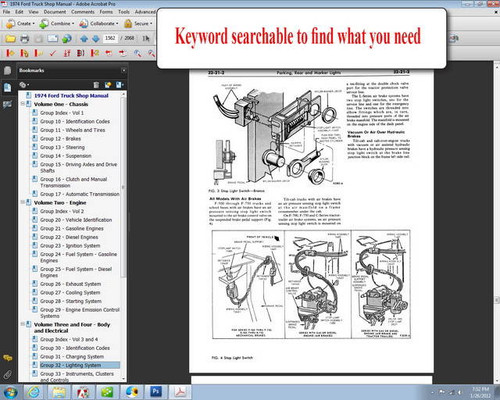Open the Combine files dropdown
Screen dimensions: 500x400
click(x=56, y=24)
